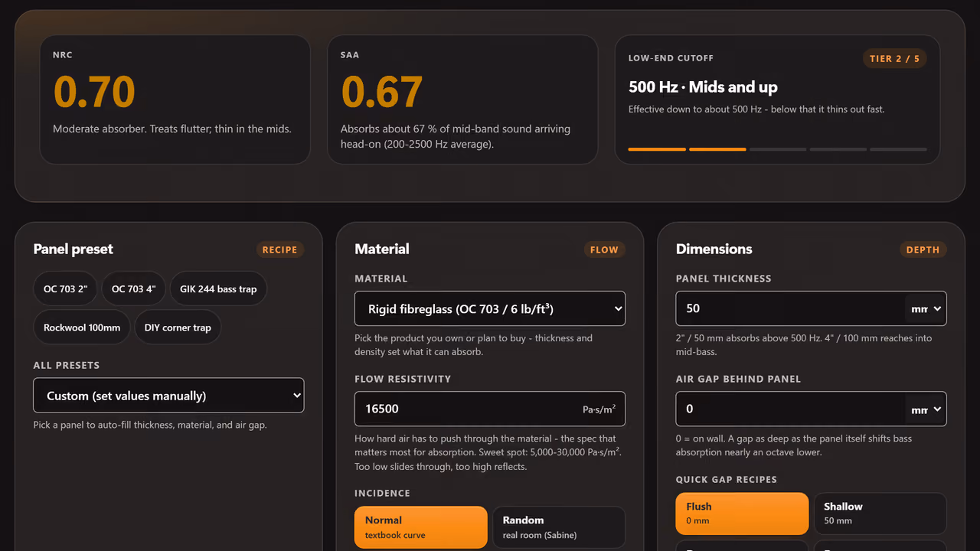Choose the Flush 0 mm gap recipe
980x551 pixels.
742,514
